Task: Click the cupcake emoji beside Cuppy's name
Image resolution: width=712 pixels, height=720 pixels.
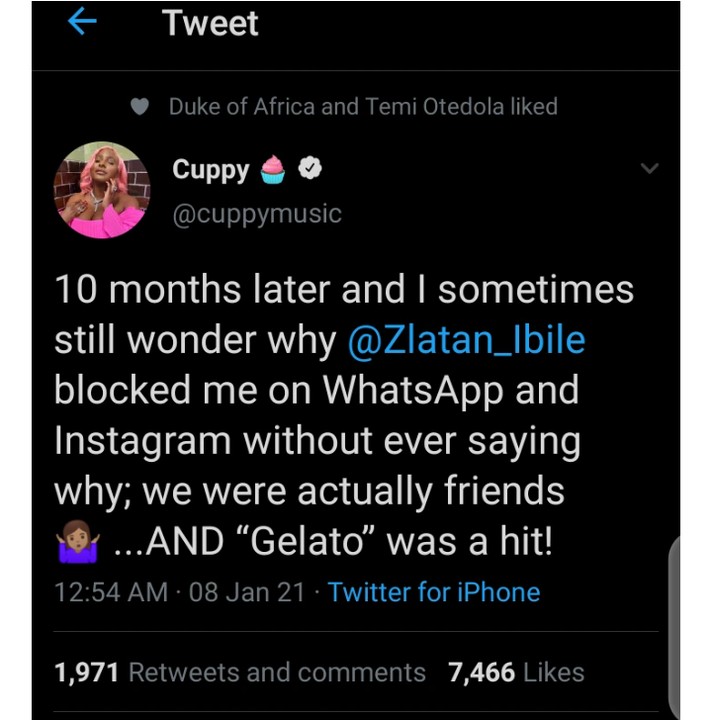Action: point(273,170)
